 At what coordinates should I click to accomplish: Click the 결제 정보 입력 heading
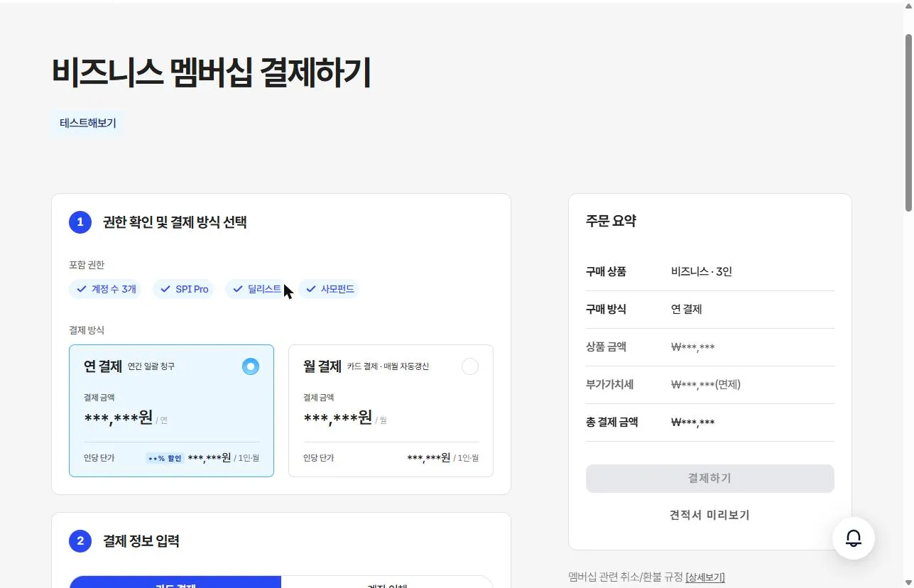[141, 541]
